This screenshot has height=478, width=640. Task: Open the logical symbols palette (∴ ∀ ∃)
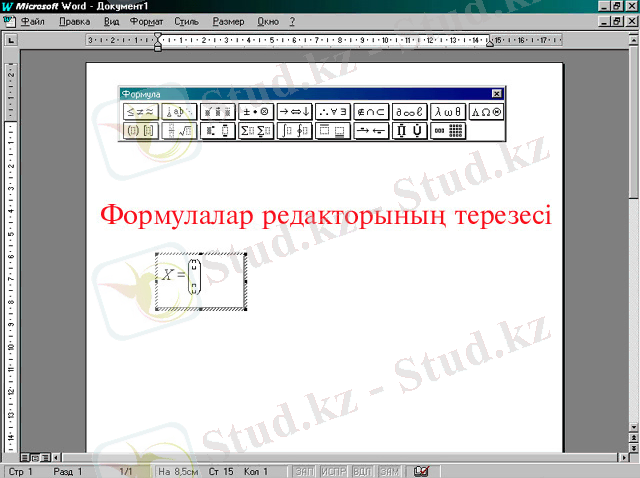[x=333, y=112]
